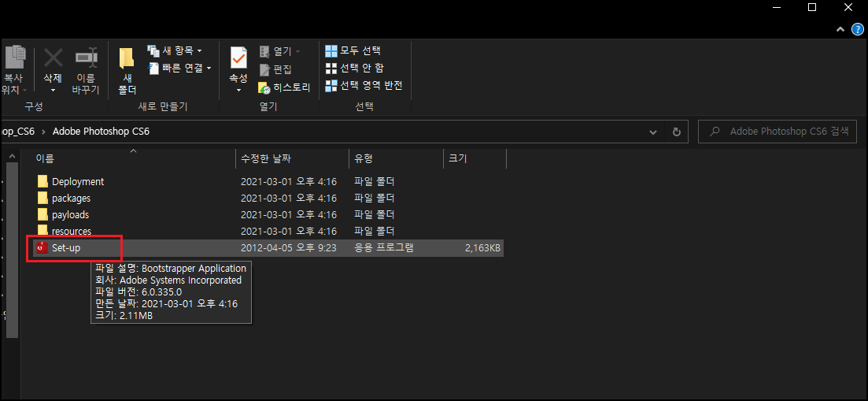Sort by 수정한 날짜 date modified column
Screen dimensions: 868x401
point(292,158)
